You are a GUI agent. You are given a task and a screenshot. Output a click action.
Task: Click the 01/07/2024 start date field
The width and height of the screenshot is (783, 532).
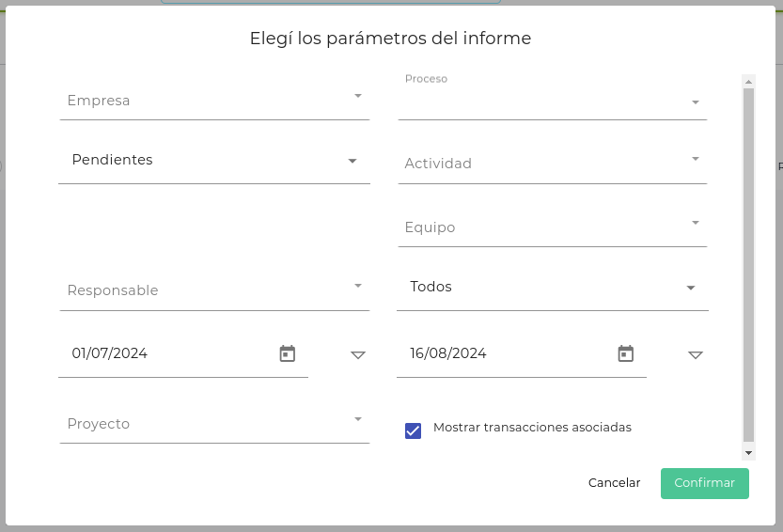[x=169, y=354]
